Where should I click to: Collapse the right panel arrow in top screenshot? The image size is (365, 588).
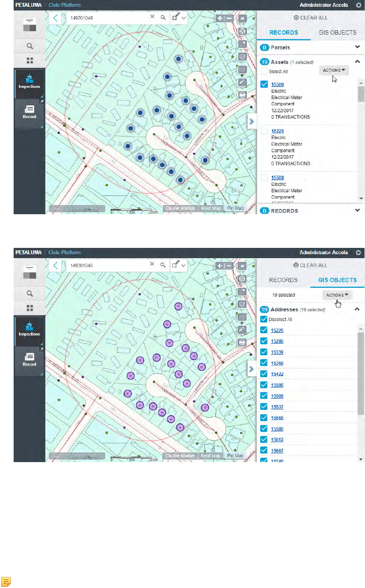252,121
